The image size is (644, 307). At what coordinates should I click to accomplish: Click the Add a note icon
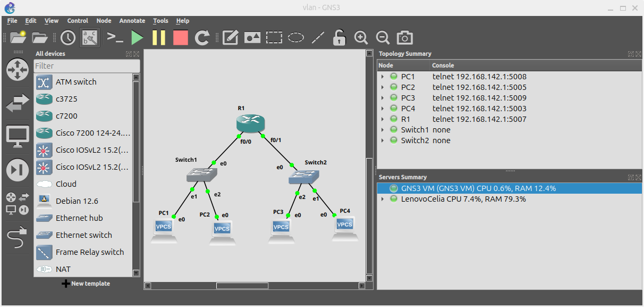[230, 38]
